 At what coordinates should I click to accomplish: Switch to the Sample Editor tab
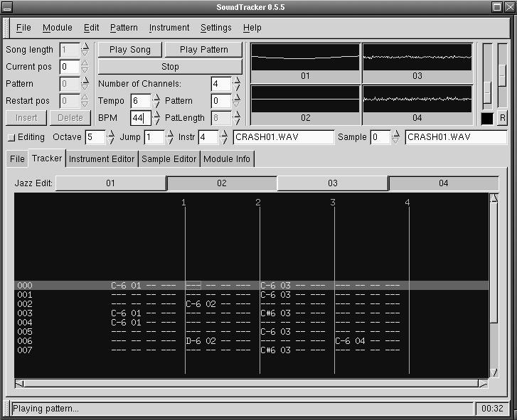pos(169,159)
